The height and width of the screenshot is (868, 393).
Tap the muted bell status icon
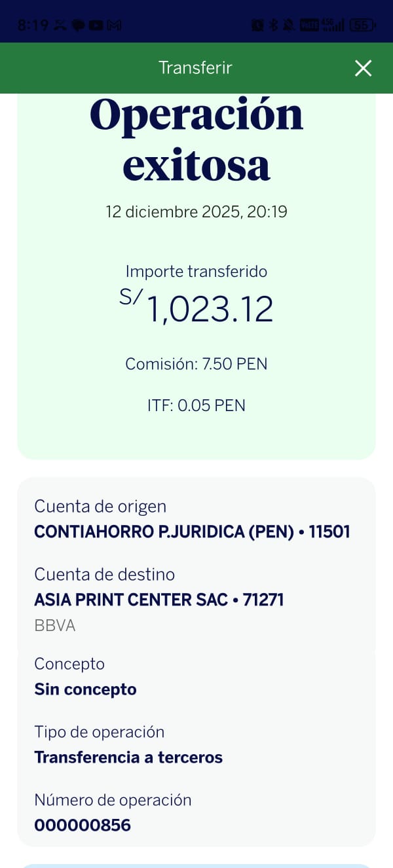click(288, 26)
